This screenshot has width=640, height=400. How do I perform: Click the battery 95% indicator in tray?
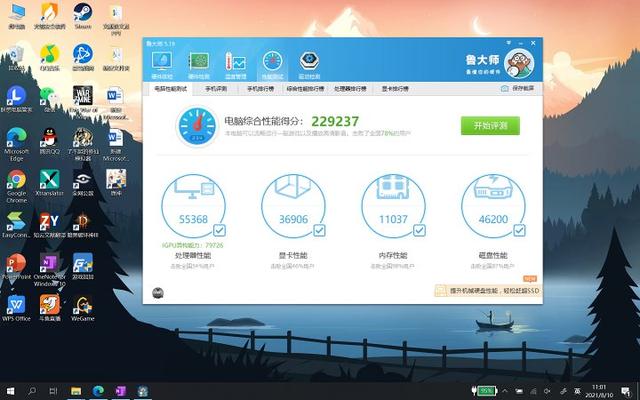pyautogui.click(x=484, y=391)
